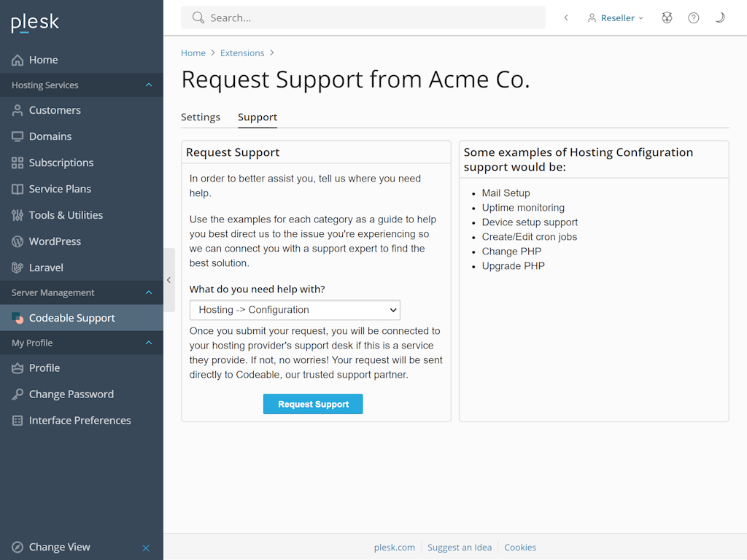This screenshot has width=747, height=560.
Task: Select the Support tab
Action: click(258, 117)
